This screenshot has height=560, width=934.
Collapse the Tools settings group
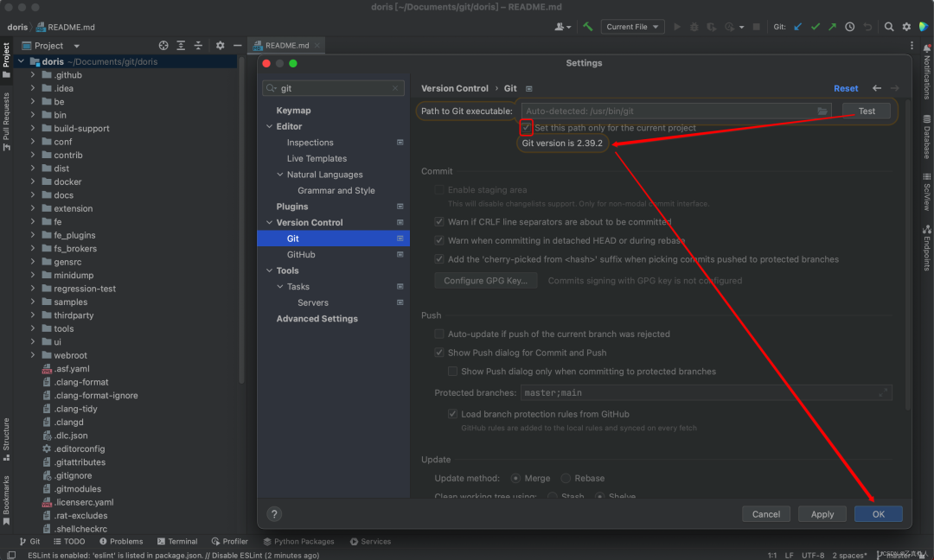coord(269,270)
